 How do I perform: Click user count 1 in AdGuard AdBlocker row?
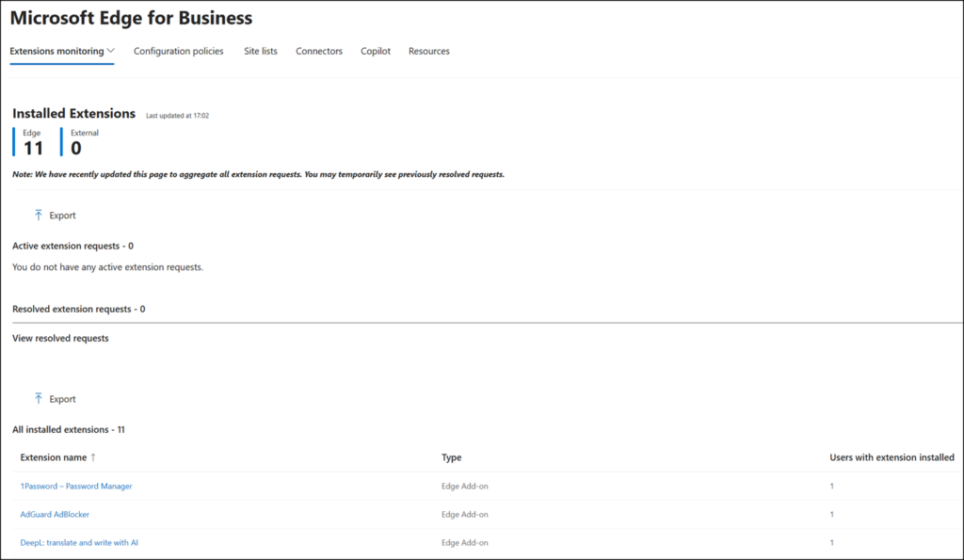(832, 515)
